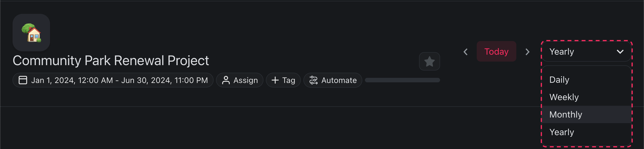Click the house emoji project icon
This screenshot has width=644, height=149.
click(31, 33)
